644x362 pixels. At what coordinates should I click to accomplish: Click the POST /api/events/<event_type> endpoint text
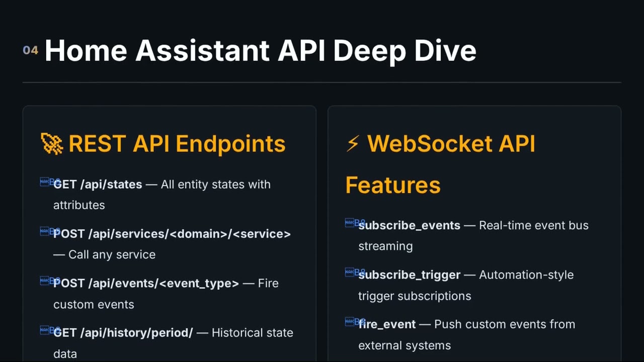pyautogui.click(x=146, y=283)
